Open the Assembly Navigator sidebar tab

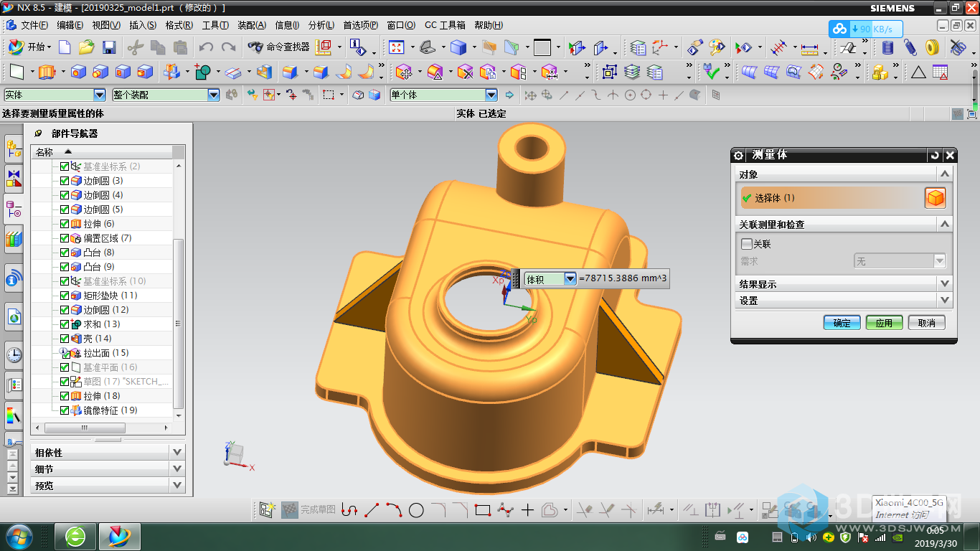(14, 149)
